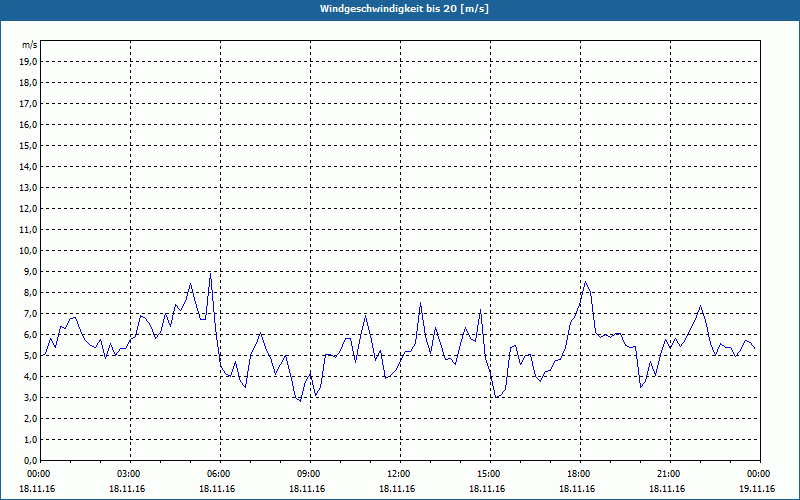The width and height of the screenshot is (800, 500).
Task: Click the 4,0 y-axis label
Action: click(x=30, y=377)
